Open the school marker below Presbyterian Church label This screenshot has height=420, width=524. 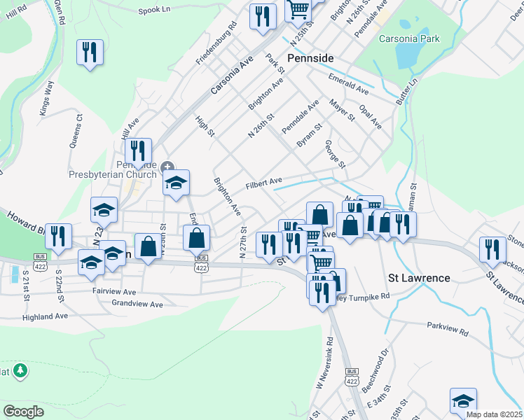tap(104, 210)
